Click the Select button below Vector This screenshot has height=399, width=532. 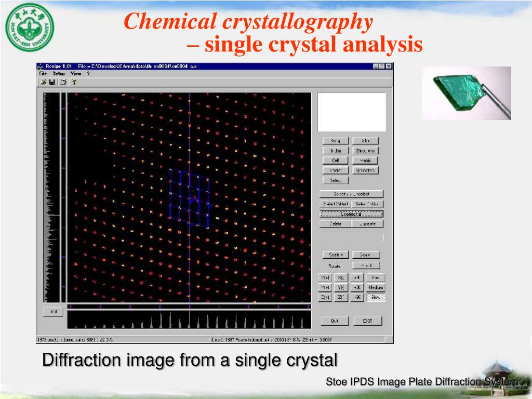pos(336,180)
